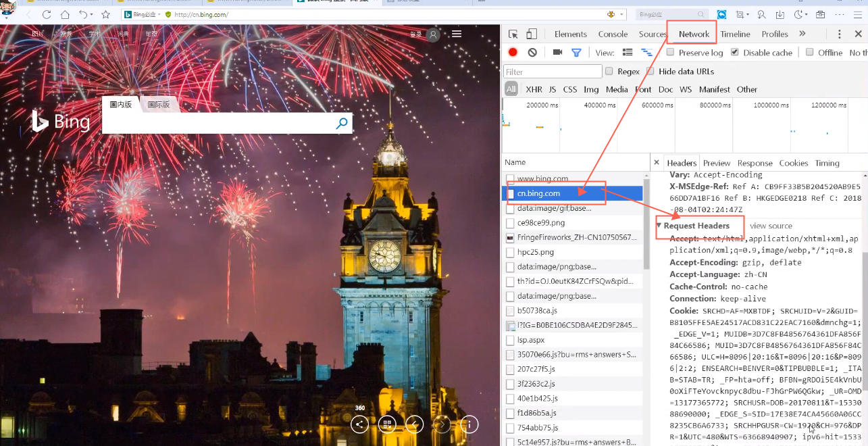
Task: Enable the Regex filter checkbox
Action: pos(609,71)
